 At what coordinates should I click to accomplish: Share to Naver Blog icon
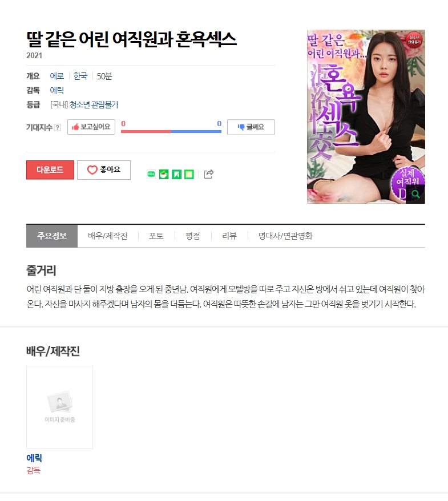[x=151, y=175]
